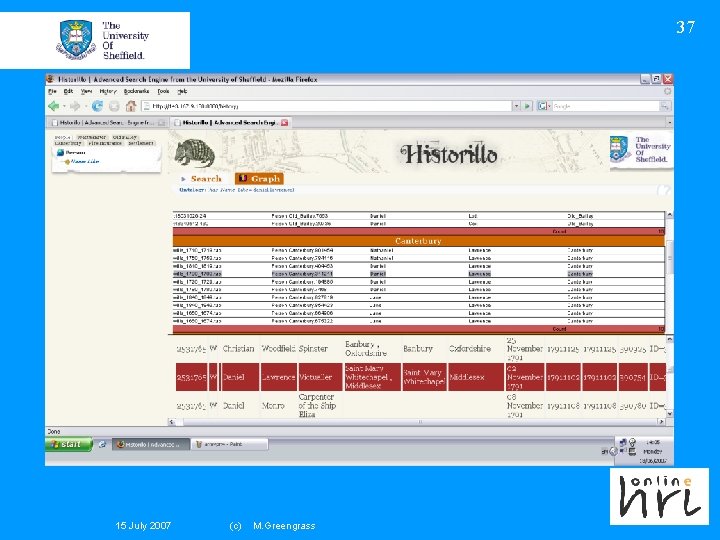Click the green Go arrow beside address bar
This screenshot has width=720, height=540.
point(527,106)
